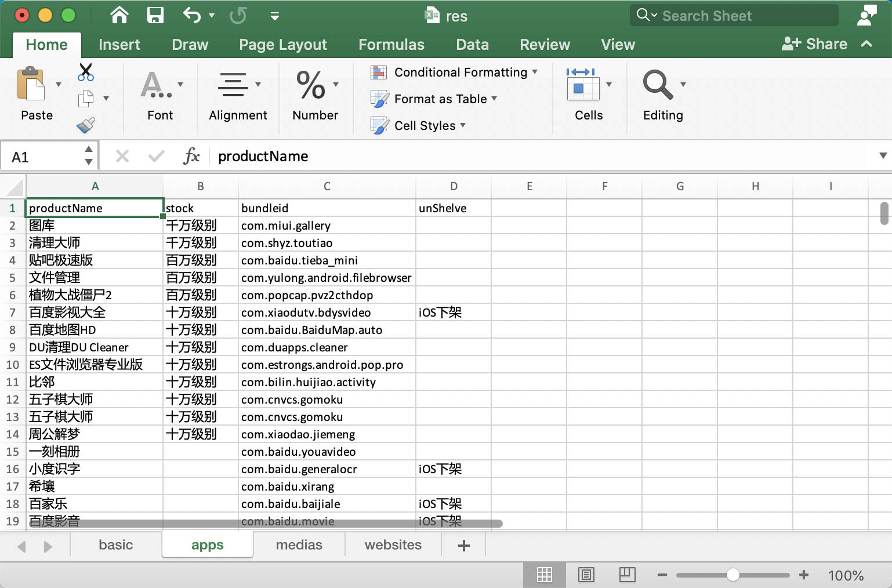Click the Home icon in title bar
This screenshot has height=588, width=892.
[x=119, y=15]
